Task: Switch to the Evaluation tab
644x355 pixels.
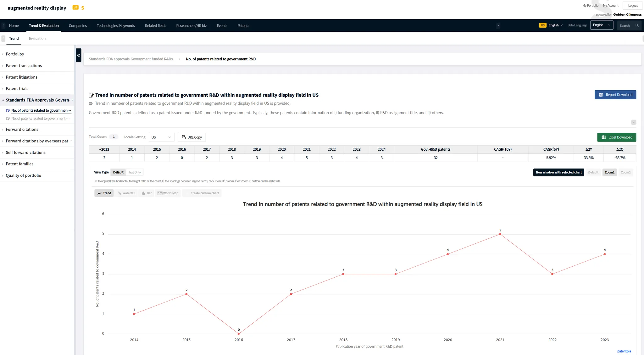Action: tap(37, 38)
